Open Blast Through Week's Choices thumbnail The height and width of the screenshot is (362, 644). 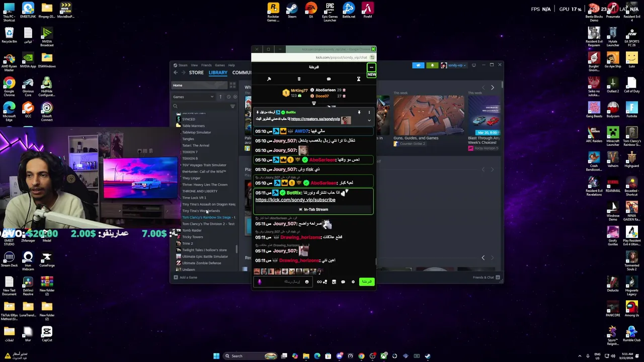(x=484, y=116)
